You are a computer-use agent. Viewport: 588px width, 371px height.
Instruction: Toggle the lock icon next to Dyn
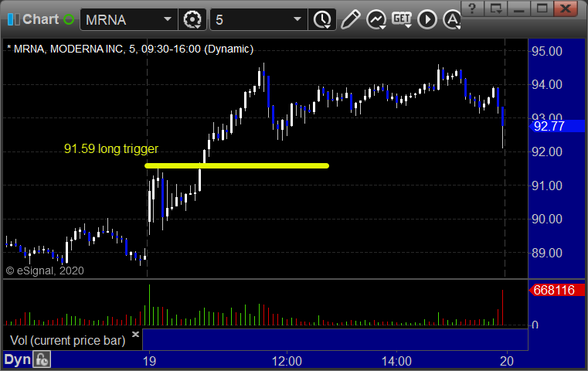(42, 359)
